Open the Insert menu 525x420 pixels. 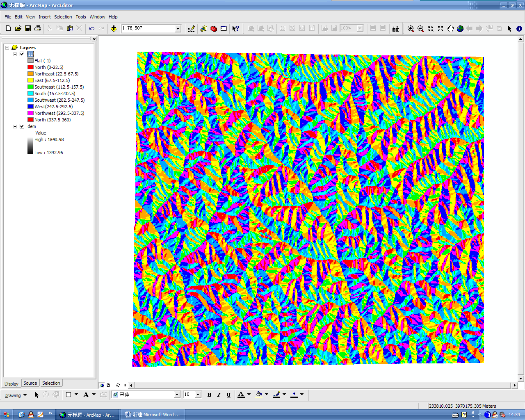click(45, 17)
